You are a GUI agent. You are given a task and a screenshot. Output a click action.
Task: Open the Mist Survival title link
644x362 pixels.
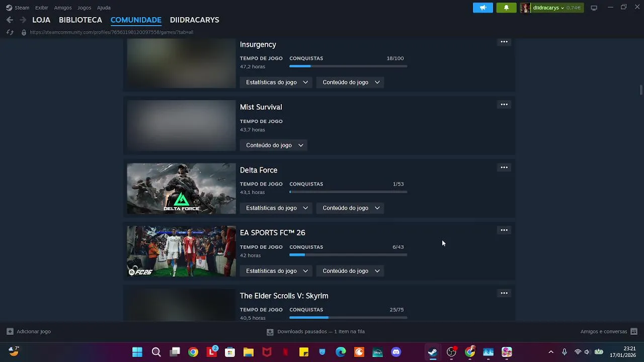point(261,107)
